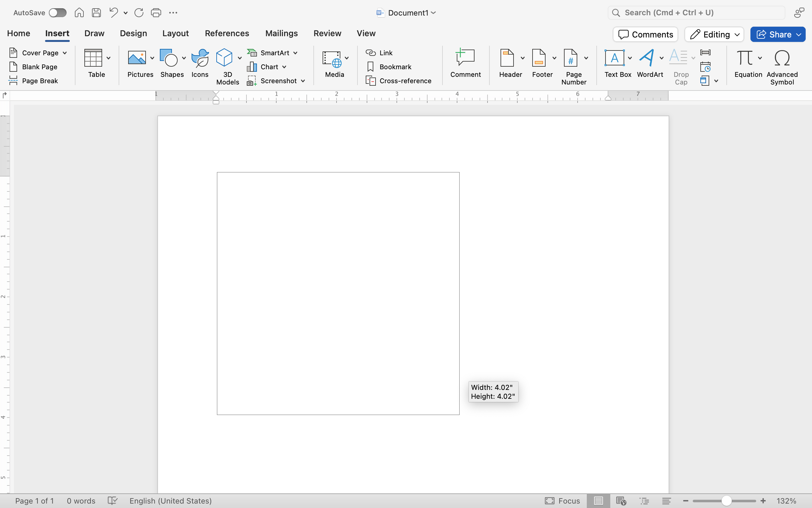Switch to Web Layout view
This screenshot has width=812, height=508.
point(621,501)
